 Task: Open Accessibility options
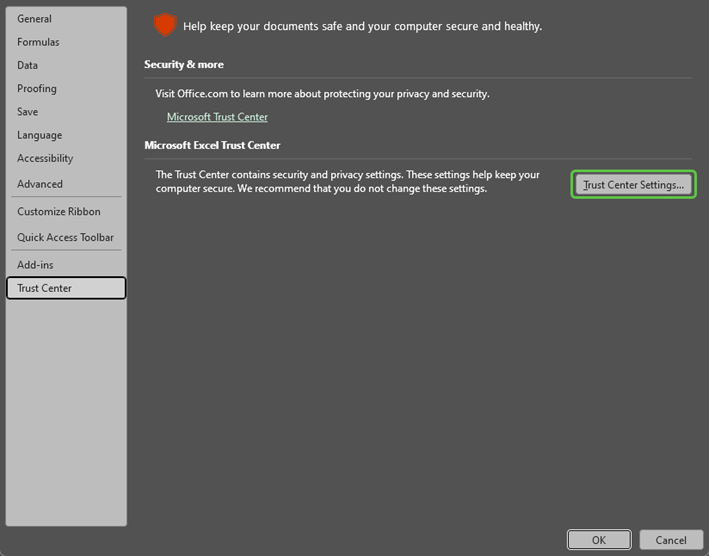pos(45,158)
